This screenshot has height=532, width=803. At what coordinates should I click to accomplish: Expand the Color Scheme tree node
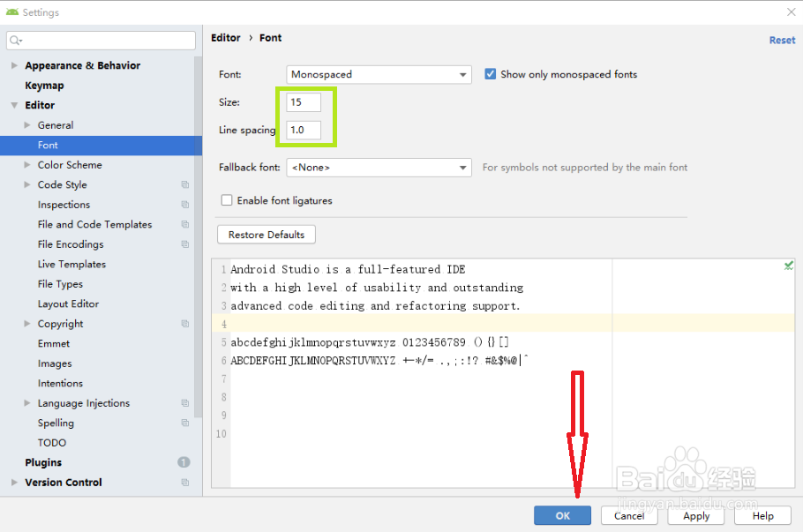click(x=27, y=165)
